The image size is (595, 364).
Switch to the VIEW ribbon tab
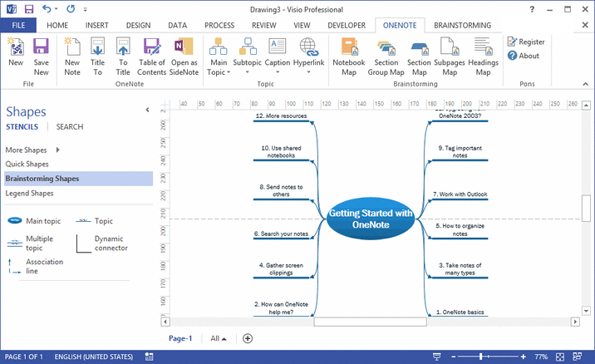click(302, 26)
